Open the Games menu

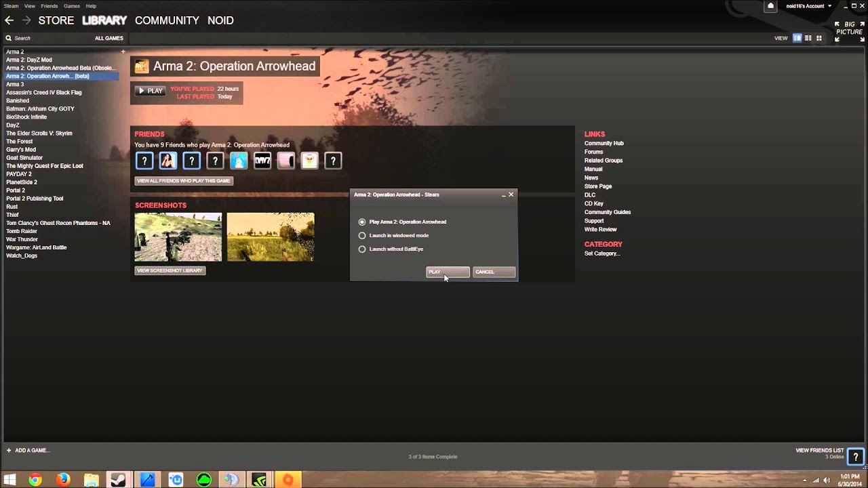[72, 6]
